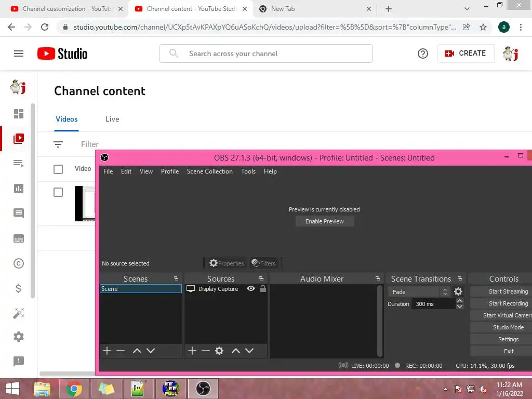Viewport: 532px width, 399px height.
Task: Open the video thumbnail in content list
Action: pyautogui.click(x=85, y=204)
